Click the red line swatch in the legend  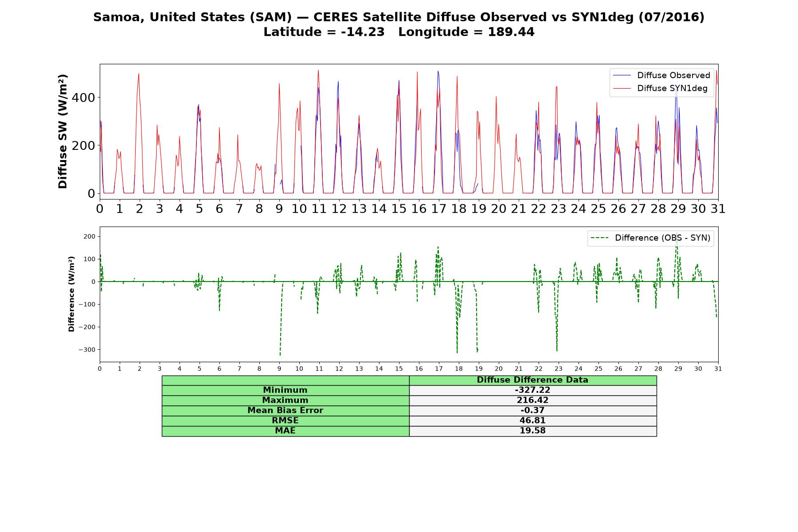(622, 88)
